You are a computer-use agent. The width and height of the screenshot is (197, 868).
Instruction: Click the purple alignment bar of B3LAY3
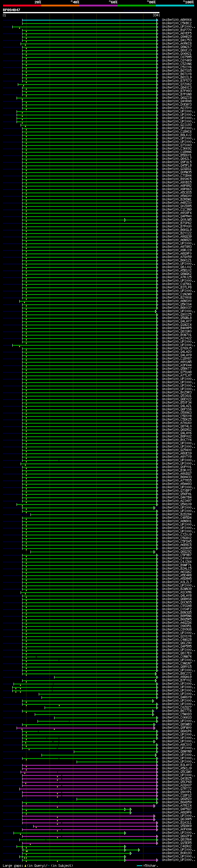tap(90, 765)
